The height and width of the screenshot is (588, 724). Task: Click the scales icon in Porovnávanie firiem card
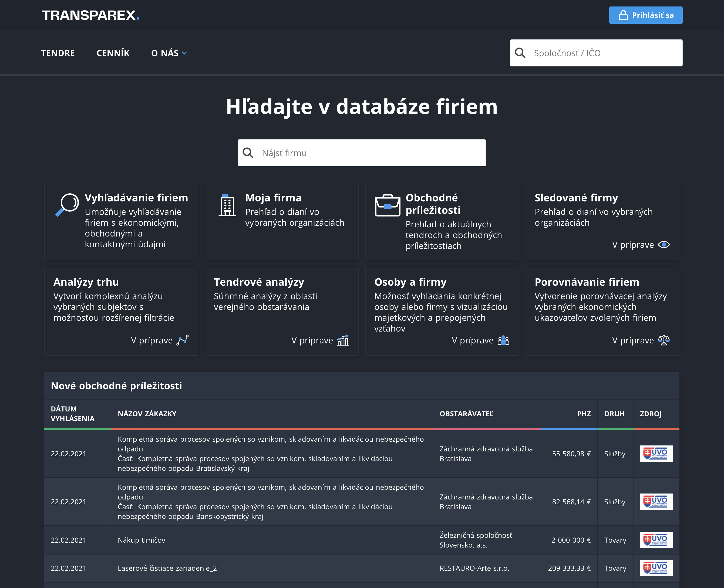coord(663,340)
